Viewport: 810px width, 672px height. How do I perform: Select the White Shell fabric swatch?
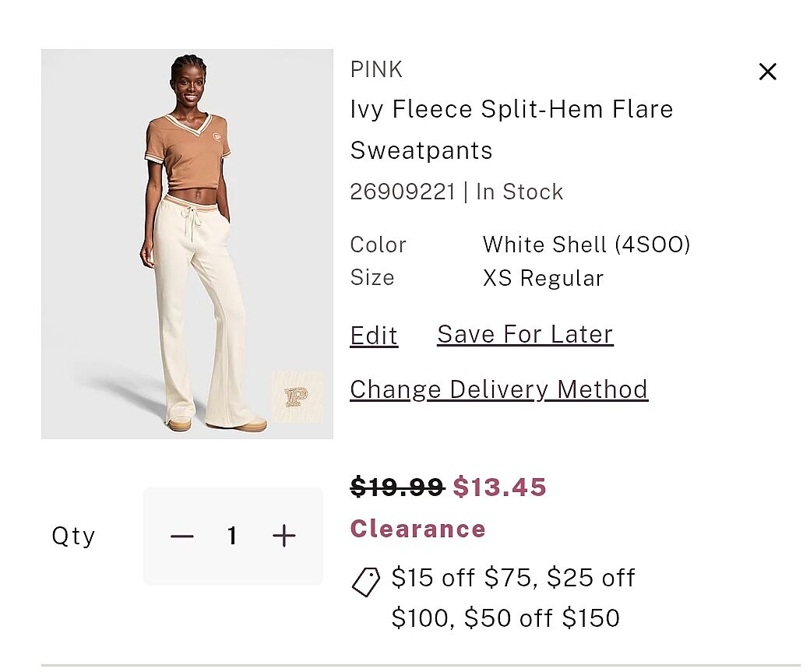[297, 397]
